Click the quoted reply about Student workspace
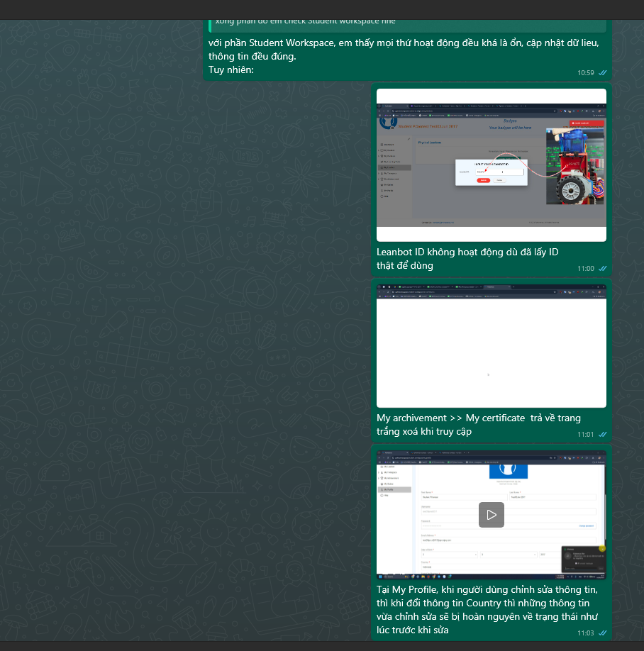 point(407,25)
